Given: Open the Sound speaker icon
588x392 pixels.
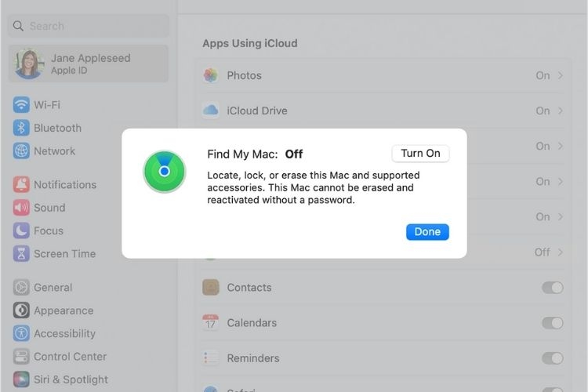Looking at the screenshot, I should (21, 208).
